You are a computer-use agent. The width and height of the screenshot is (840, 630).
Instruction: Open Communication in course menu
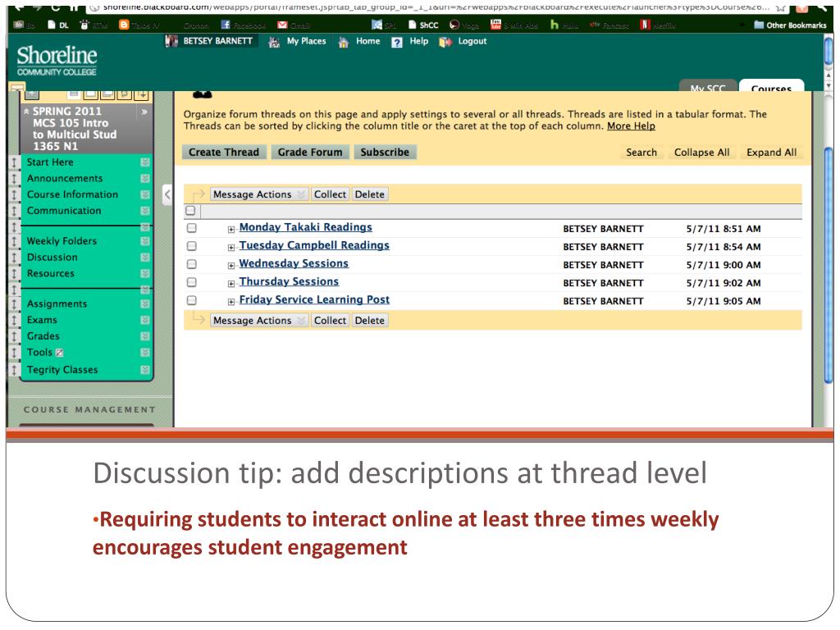point(64,211)
